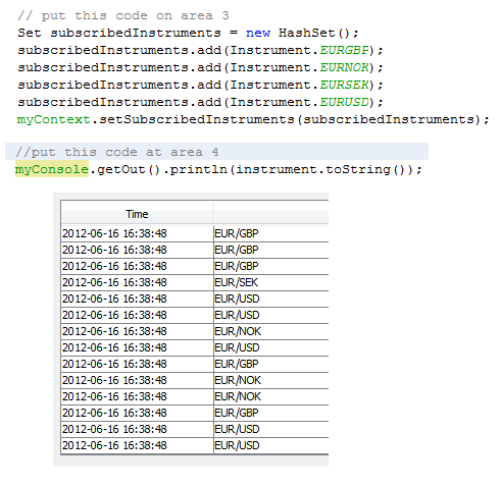Click the timestamp in the EUR/SEK row
The width and height of the screenshot is (500, 487).
(x=114, y=283)
